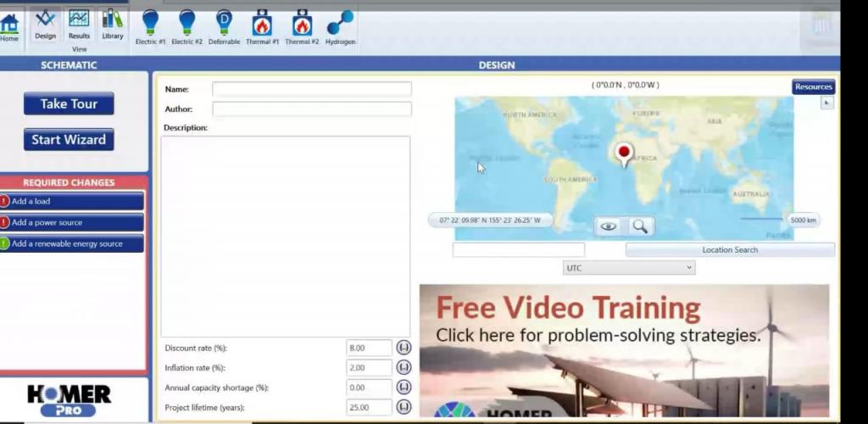Add a Deferrable load
The width and height of the screenshot is (868, 424).
[224, 27]
